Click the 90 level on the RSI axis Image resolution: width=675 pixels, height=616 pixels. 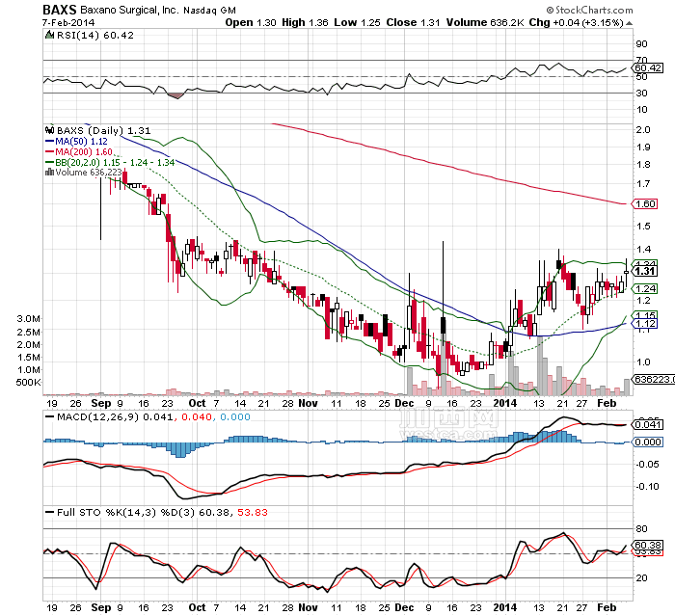pos(641,44)
